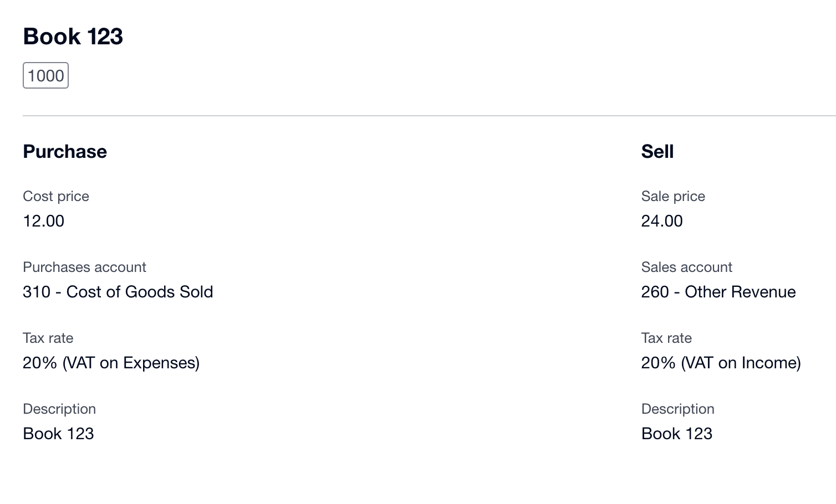This screenshot has width=836, height=504.
Task: Select the Sell section heading
Action: pyautogui.click(x=657, y=152)
